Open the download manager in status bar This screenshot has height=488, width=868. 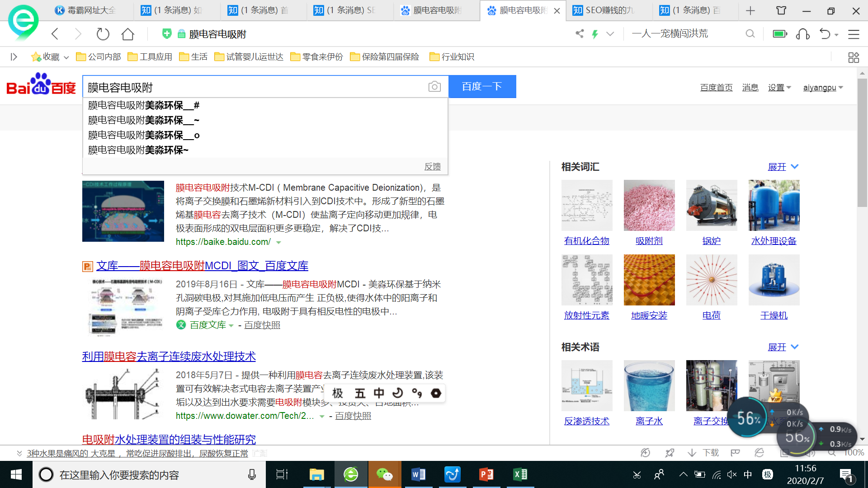(x=703, y=453)
